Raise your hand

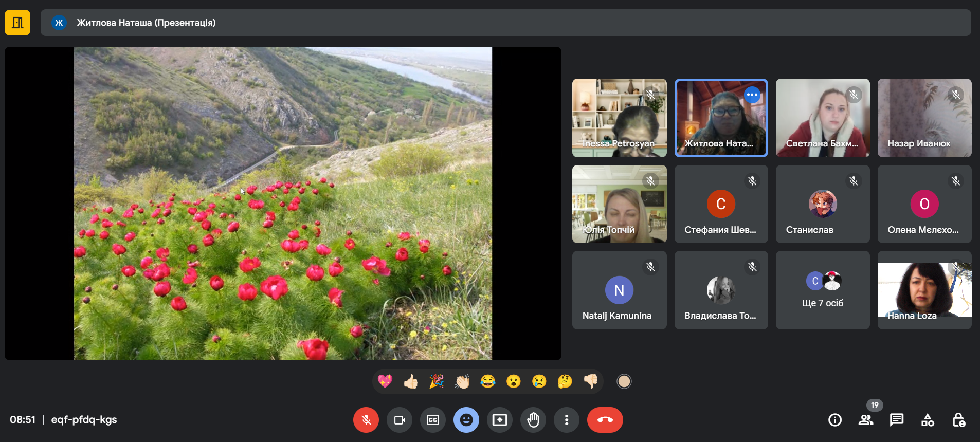[x=533, y=420]
